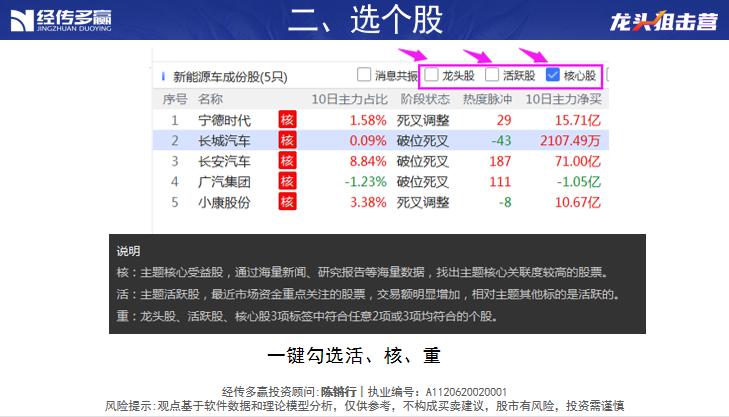Click the 一键勾选活、核、重 caption
The image size is (729, 417).
[353, 356]
